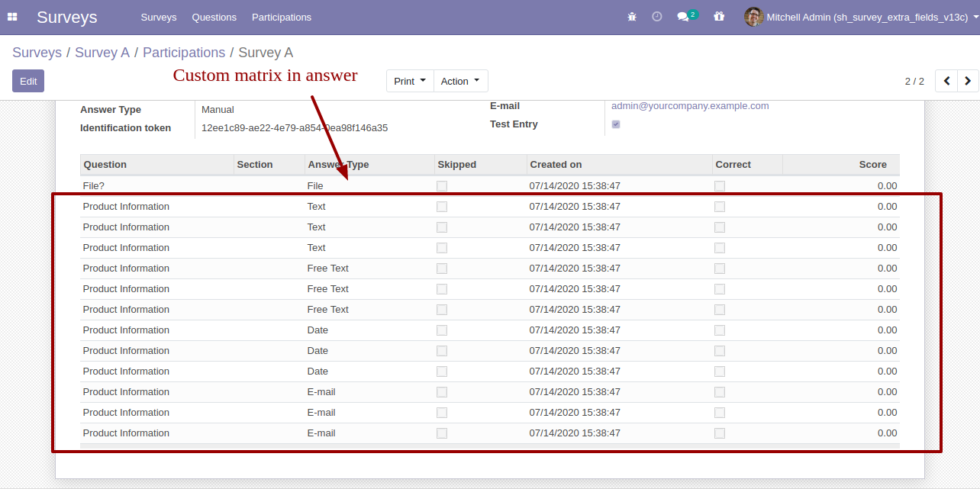Toggle Skipped checkbox in File? row
Image resolution: width=980 pixels, height=489 pixels.
(442, 186)
